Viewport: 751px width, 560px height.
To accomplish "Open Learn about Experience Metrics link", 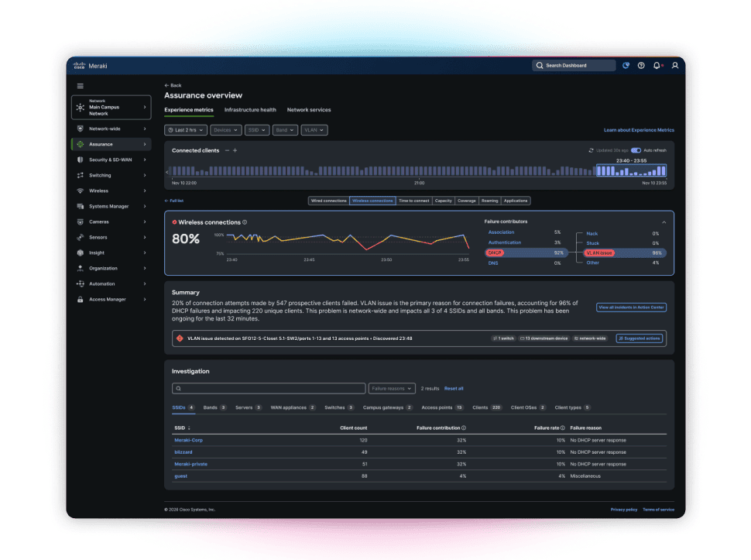I will [639, 130].
